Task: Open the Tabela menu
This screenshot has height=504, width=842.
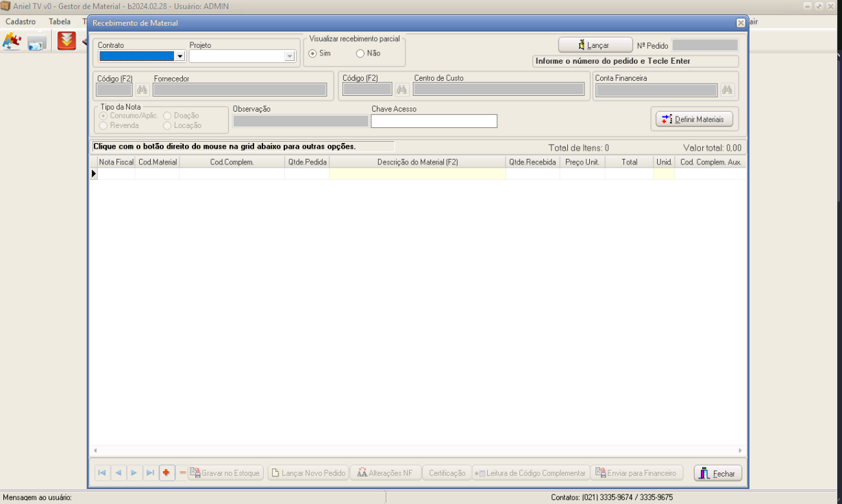Action: [x=60, y=22]
